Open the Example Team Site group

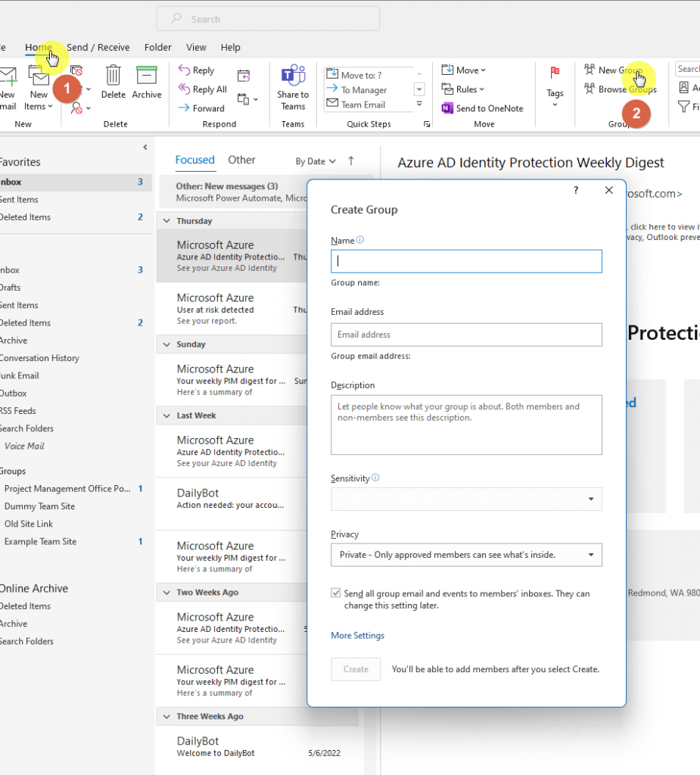click(41, 542)
